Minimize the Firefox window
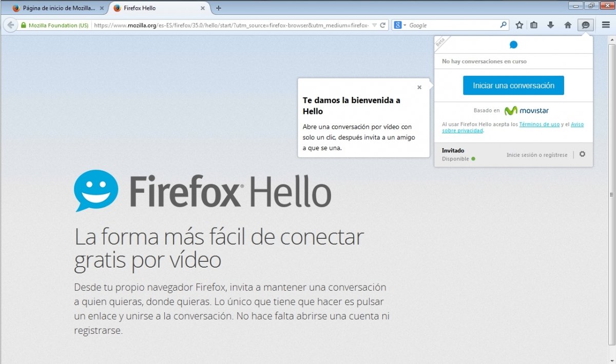Image resolution: width=616 pixels, height=364 pixels. pos(575,6)
